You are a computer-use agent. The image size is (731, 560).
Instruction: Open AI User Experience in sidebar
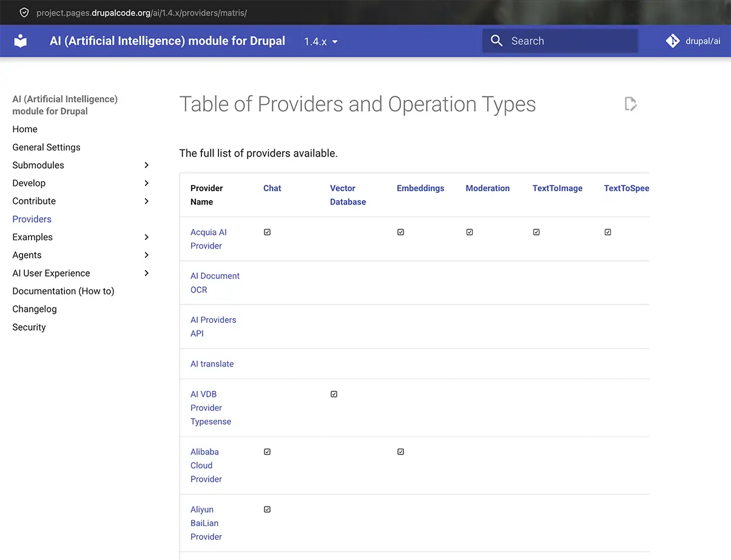(51, 273)
